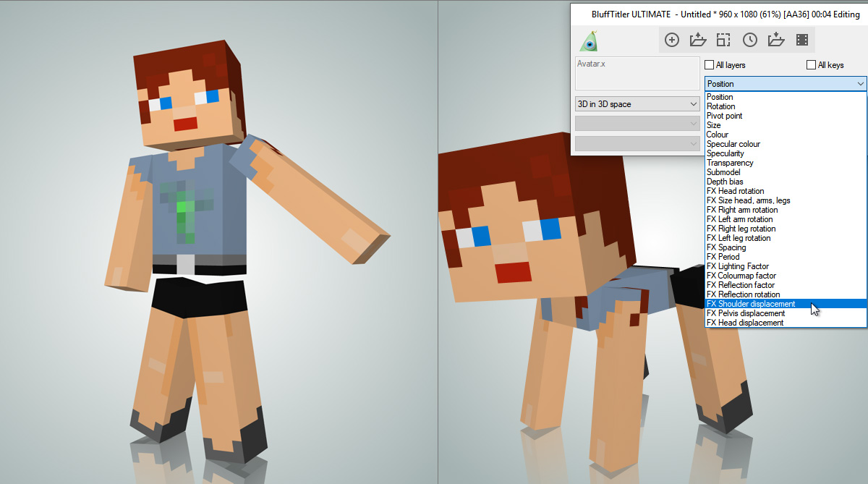Click the clock duration icon

[x=750, y=40]
